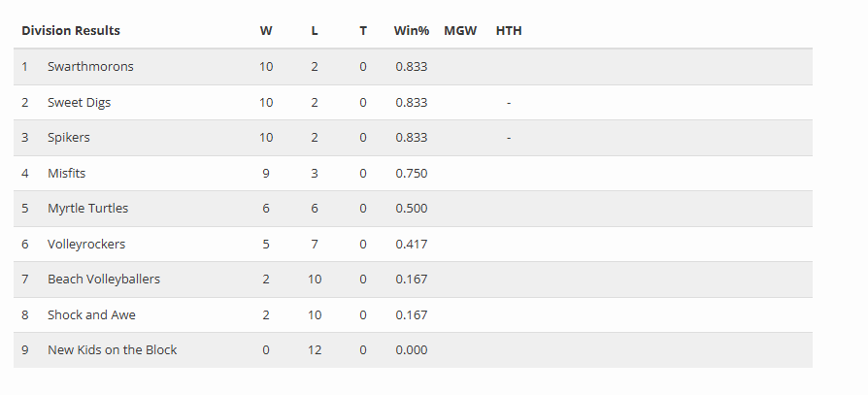Select the Shock and Awe team
Screen dimensions: 868x395
[91, 314]
